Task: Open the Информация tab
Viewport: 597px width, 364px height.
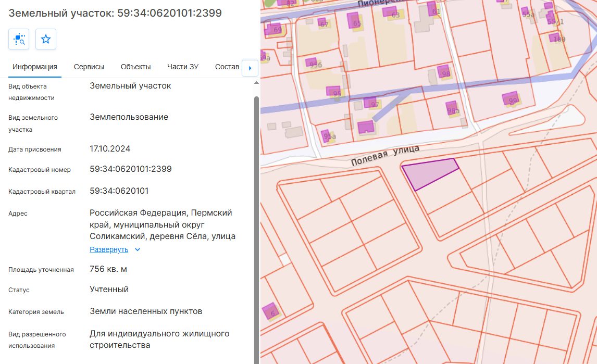Action: pos(35,67)
